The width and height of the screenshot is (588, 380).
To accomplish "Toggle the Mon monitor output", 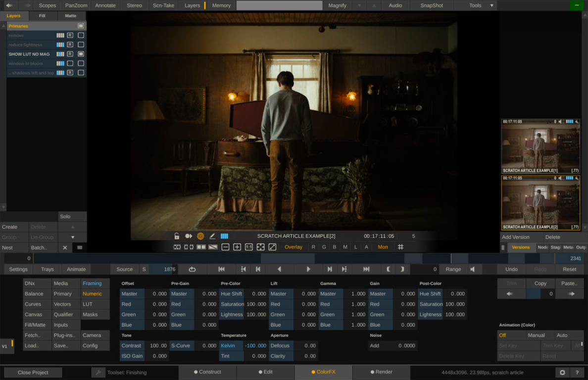I will 383,247.
